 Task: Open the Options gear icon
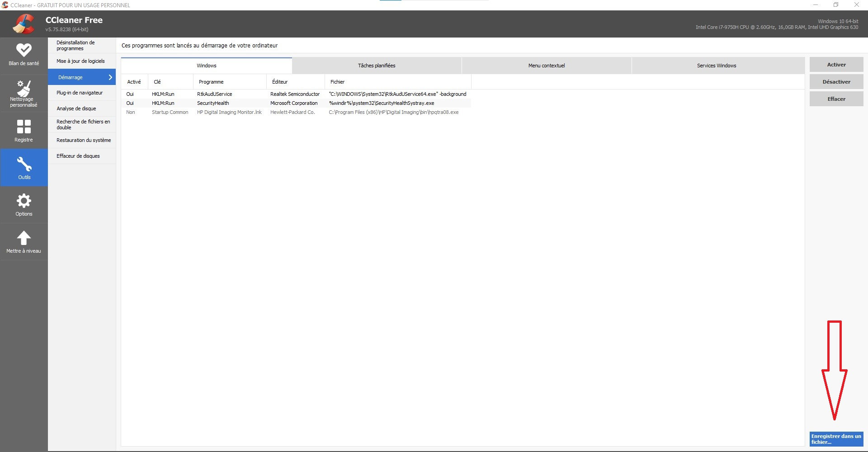point(24,201)
